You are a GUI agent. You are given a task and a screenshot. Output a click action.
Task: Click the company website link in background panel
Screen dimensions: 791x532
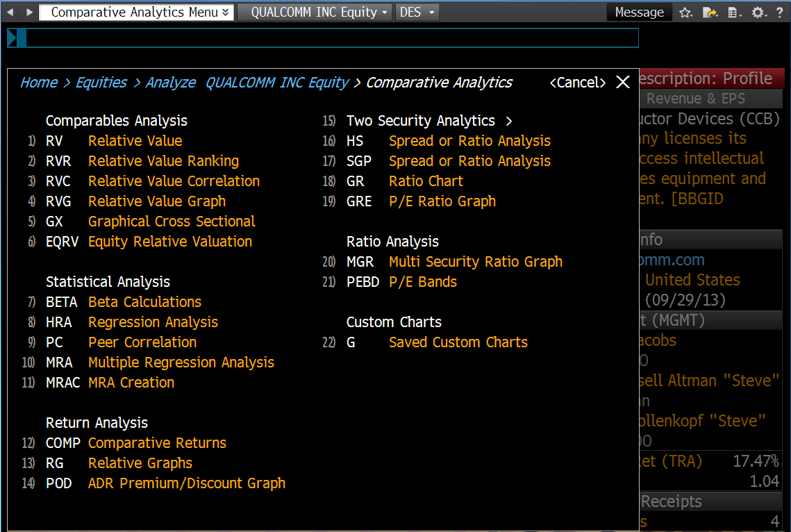672,260
